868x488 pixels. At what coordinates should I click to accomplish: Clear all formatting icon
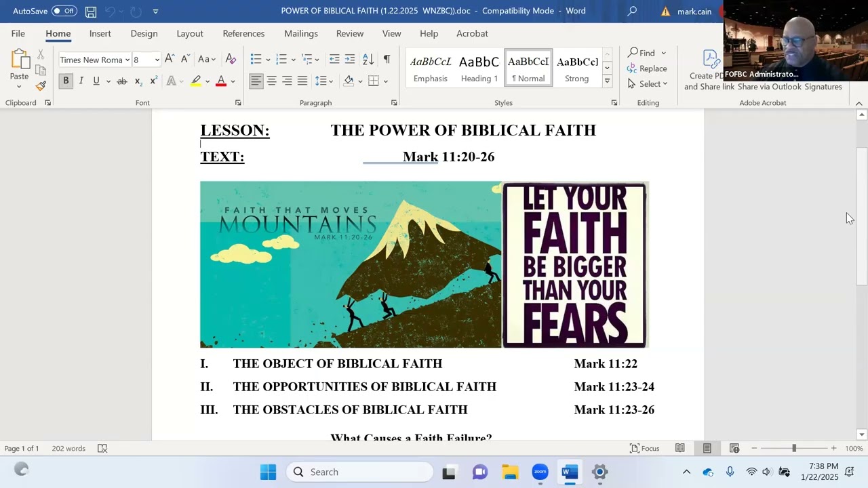tap(231, 60)
